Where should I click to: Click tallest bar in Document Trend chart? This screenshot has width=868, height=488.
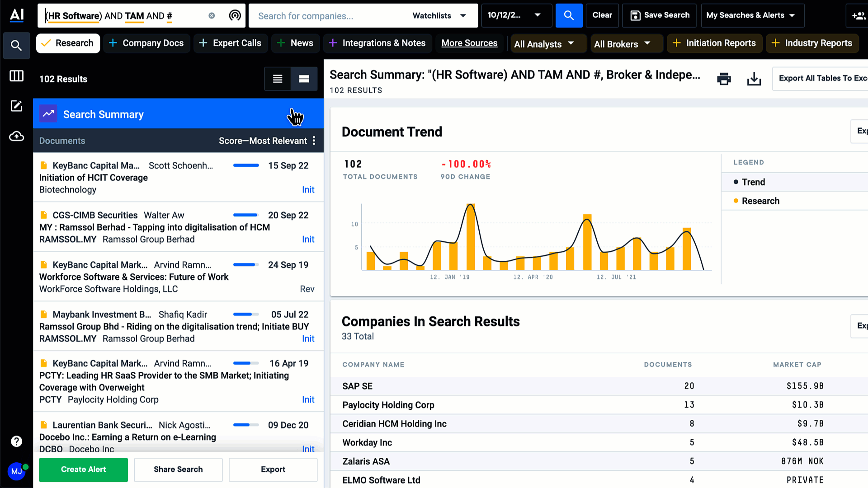[471, 237]
